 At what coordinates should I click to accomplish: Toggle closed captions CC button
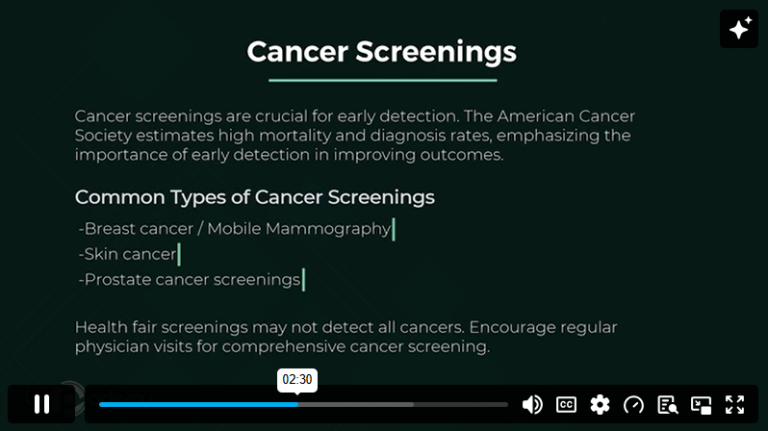tap(566, 405)
